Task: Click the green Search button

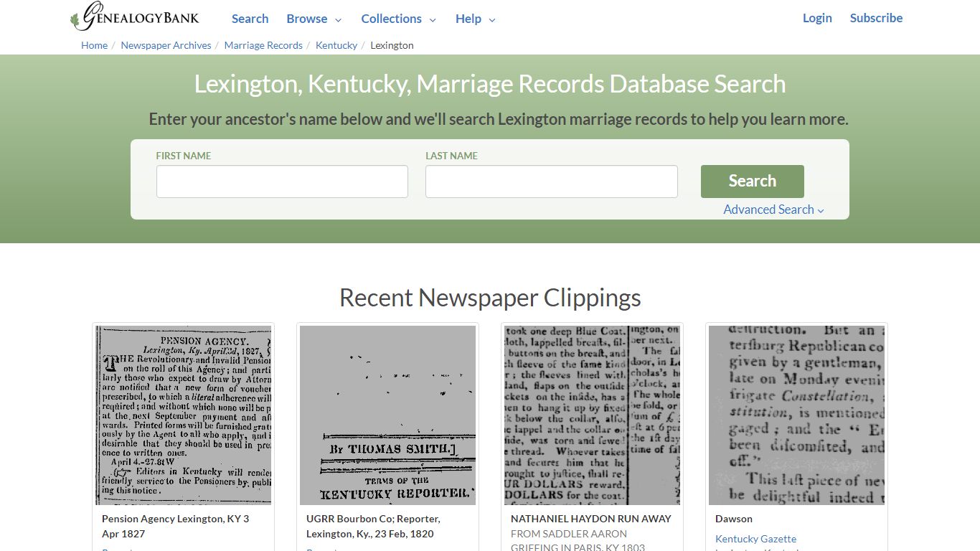Action: pyautogui.click(x=752, y=182)
